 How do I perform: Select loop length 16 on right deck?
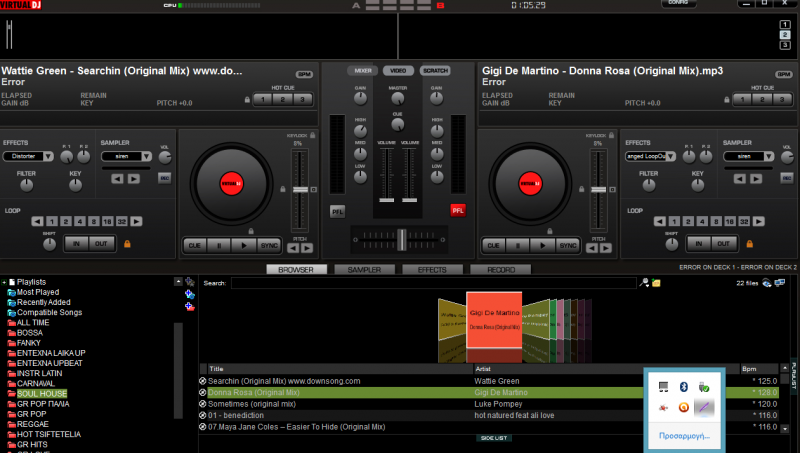click(x=730, y=221)
